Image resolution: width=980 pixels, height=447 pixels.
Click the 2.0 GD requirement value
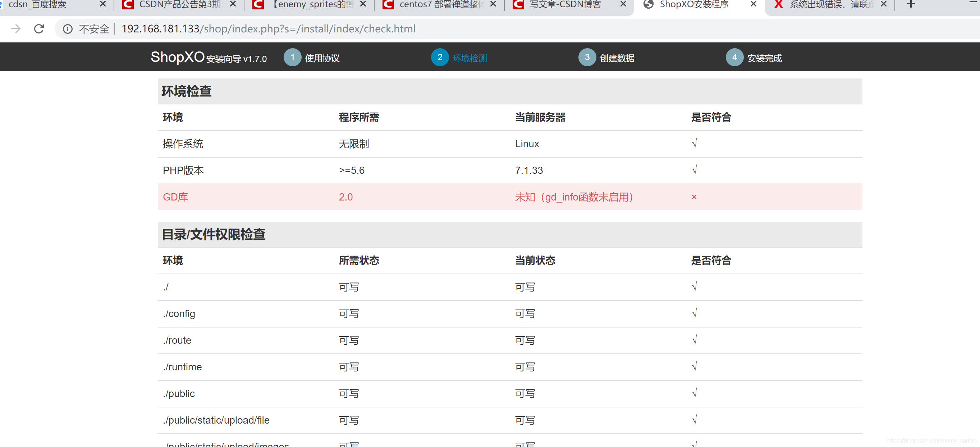(x=346, y=197)
